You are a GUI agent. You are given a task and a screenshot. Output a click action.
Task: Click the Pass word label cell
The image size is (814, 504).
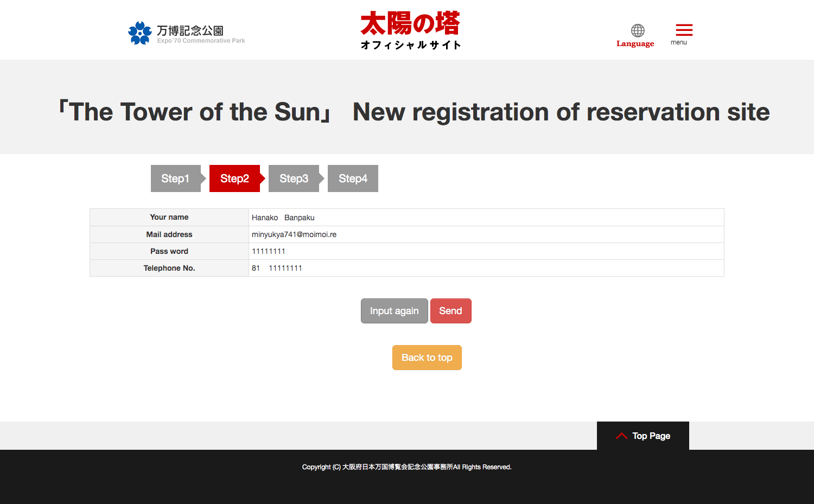tap(169, 251)
